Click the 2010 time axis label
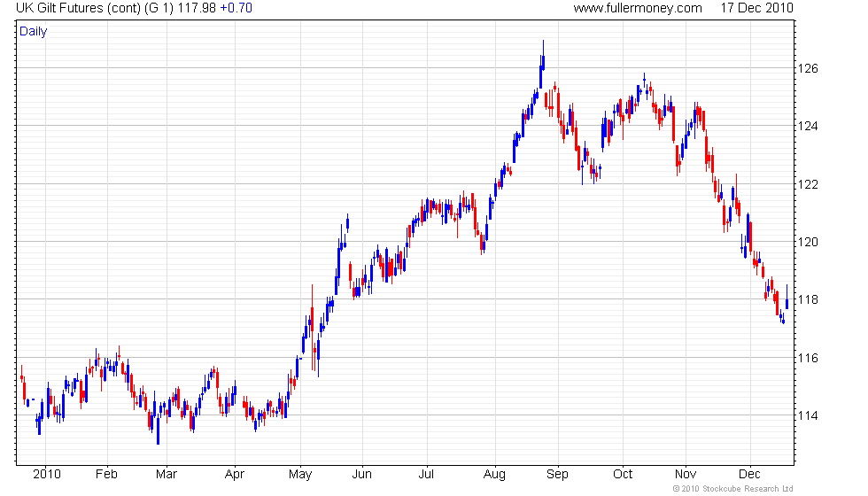Screen dimensions: 868x496 pyautogui.click(x=46, y=475)
